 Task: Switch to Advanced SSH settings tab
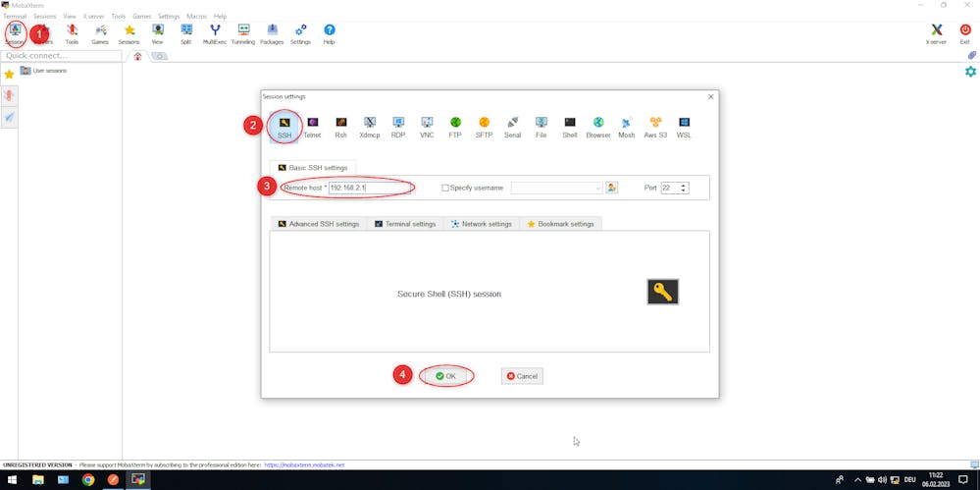tap(318, 224)
